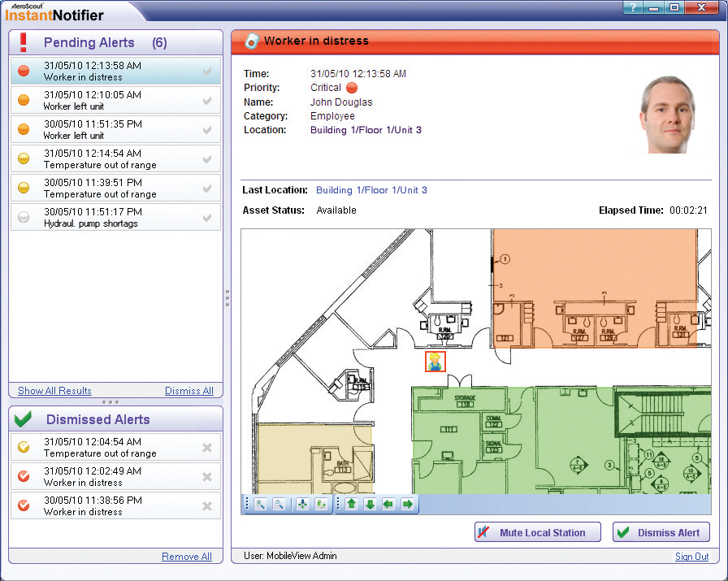Pan the map left with green arrow
Viewport: 728px width, 581px height.
(x=388, y=505)
